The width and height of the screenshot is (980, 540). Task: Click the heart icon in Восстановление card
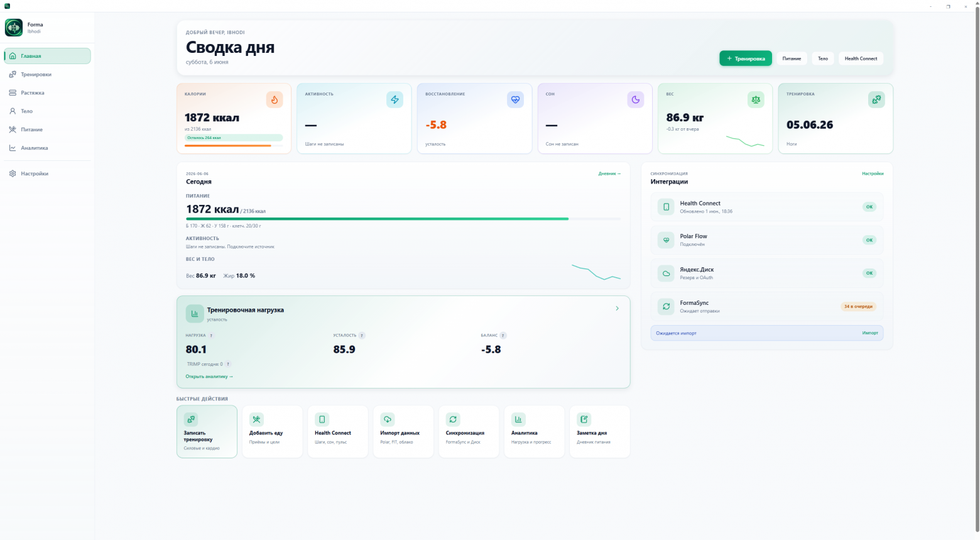tap(515, 99)
